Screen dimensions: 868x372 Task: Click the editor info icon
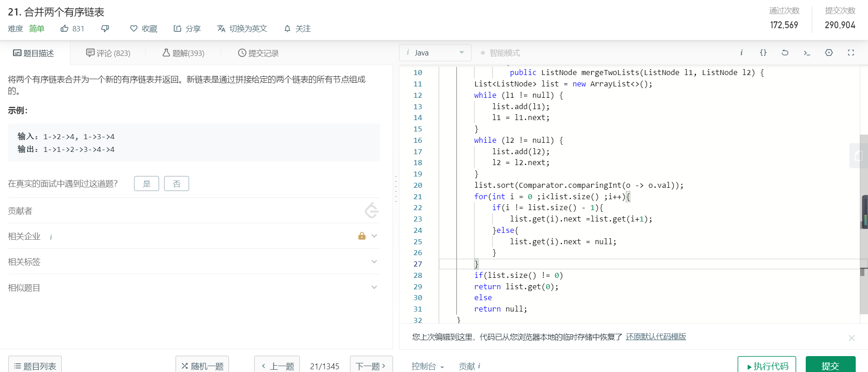click(741, 53)
